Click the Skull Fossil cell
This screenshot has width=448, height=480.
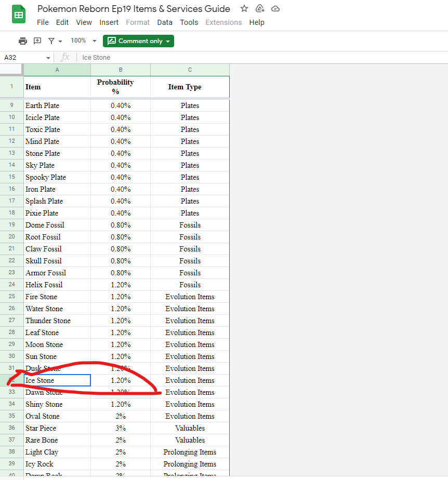[x=57, y=261]
